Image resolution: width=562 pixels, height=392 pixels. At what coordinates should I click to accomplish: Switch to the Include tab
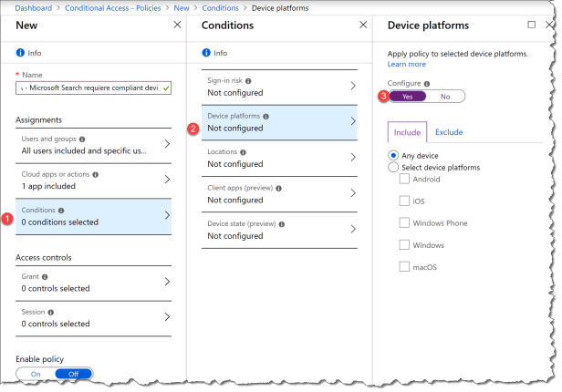(407, 132)
